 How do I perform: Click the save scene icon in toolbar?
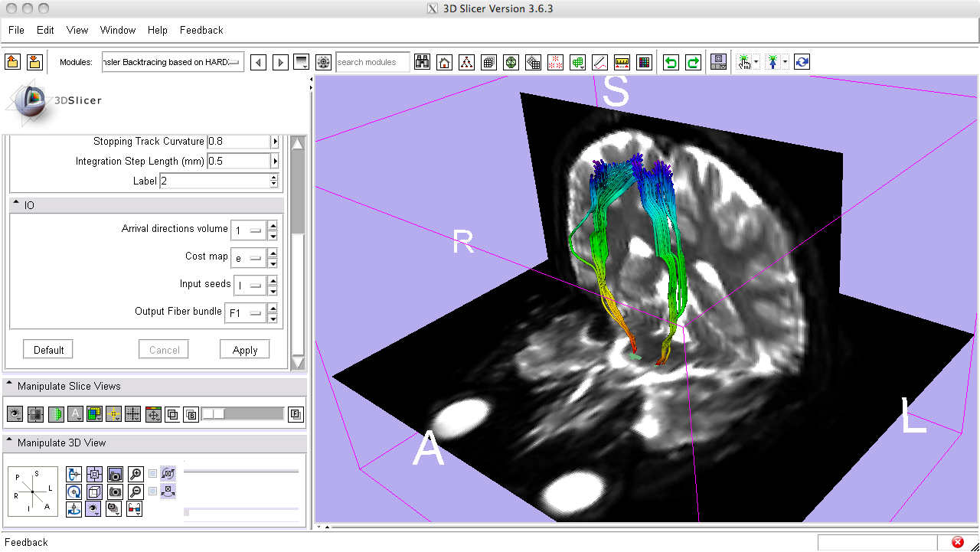tap(34, 62)
